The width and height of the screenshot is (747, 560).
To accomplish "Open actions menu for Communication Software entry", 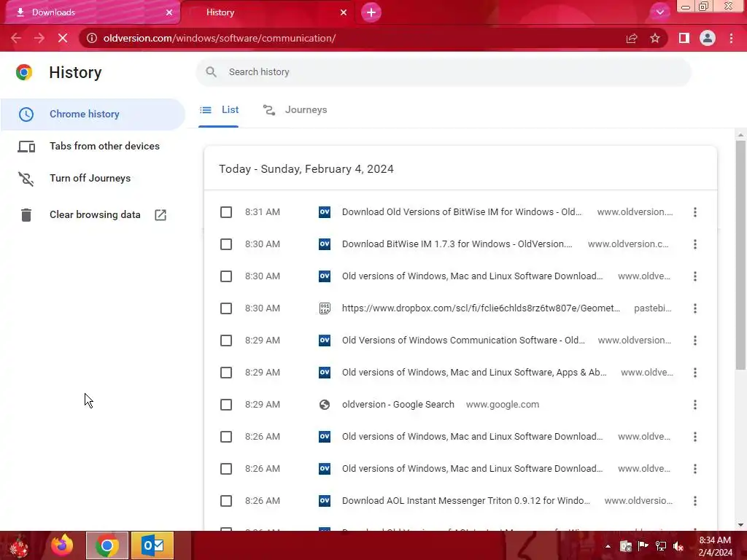I will tap(695, 341).
